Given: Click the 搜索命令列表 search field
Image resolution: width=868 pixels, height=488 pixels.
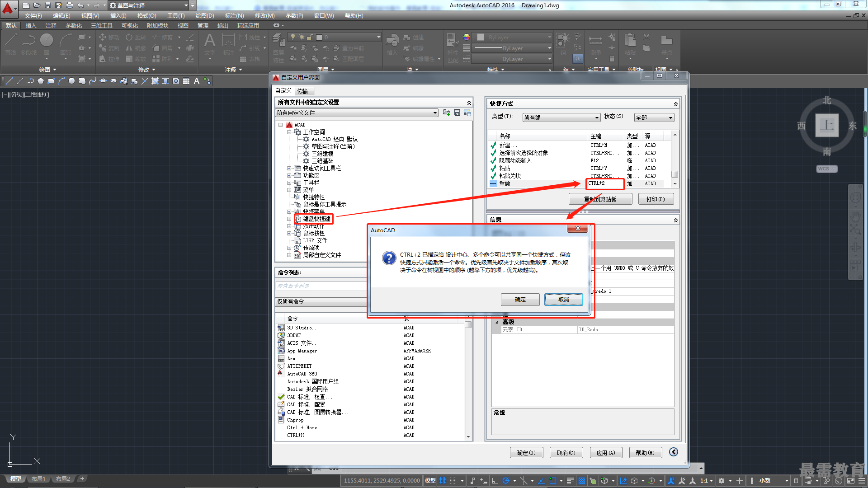Looking at the screenshot, I should tap(321, 286).
